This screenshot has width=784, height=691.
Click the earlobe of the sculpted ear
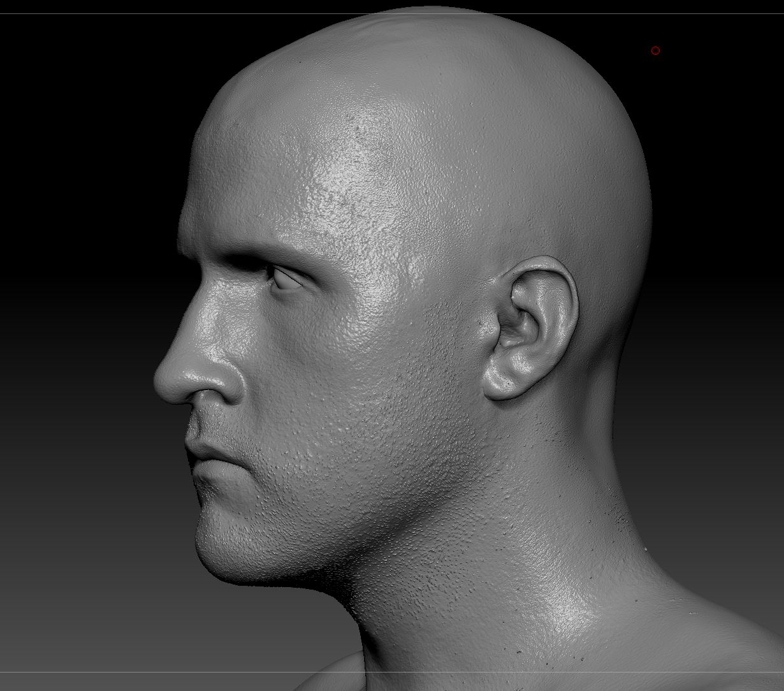point(502,381)
